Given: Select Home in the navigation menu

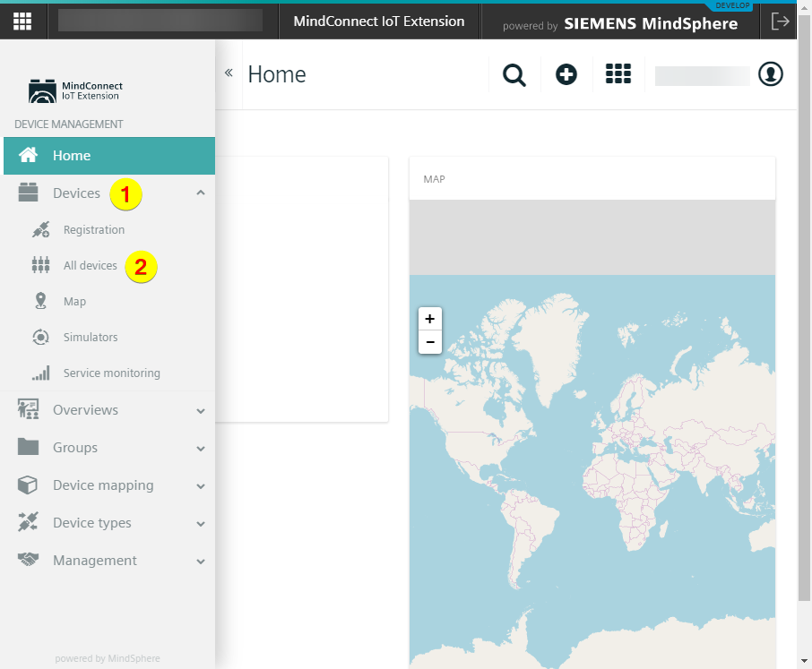Looking at the screenshot, I should point(72,156).
